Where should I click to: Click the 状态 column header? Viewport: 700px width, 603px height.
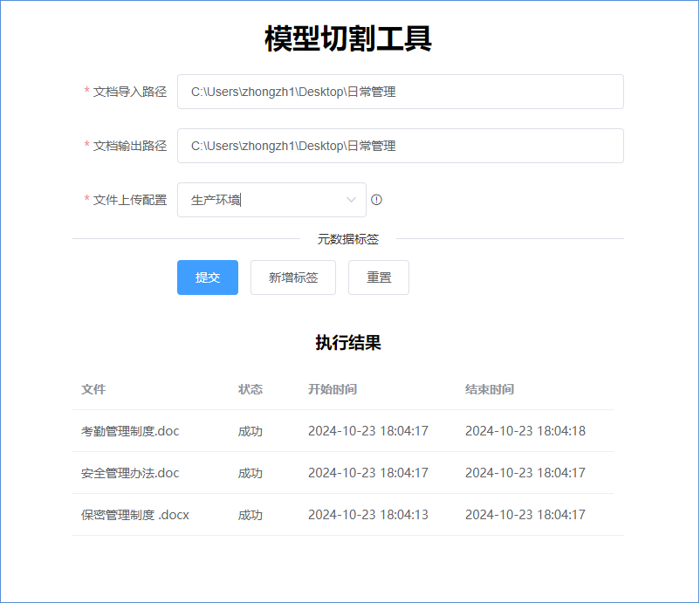[250, 389]
